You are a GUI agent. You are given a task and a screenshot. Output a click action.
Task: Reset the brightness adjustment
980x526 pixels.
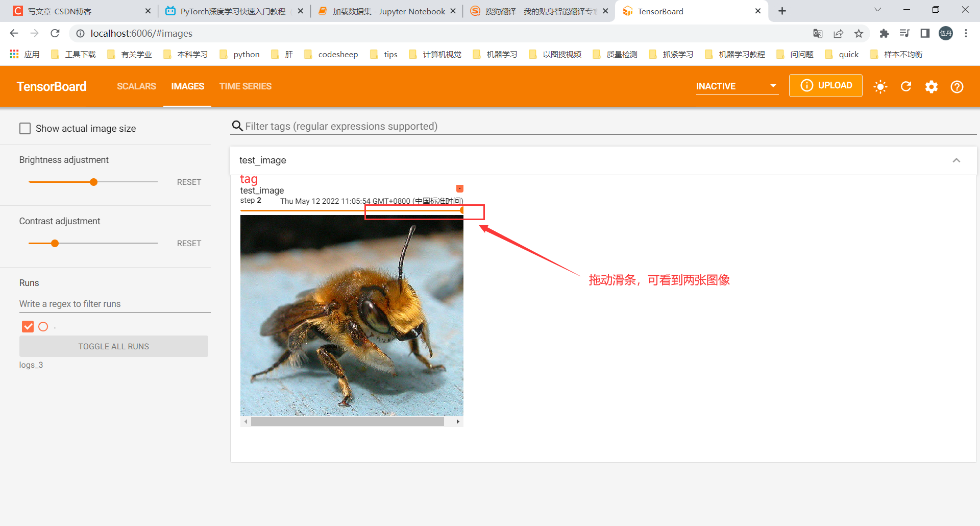coord(189,182)
